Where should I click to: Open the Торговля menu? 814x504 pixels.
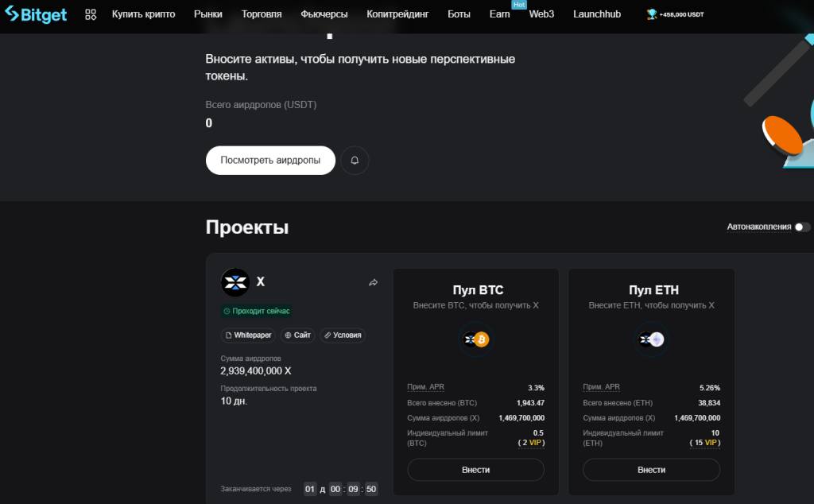coord(262,14)
